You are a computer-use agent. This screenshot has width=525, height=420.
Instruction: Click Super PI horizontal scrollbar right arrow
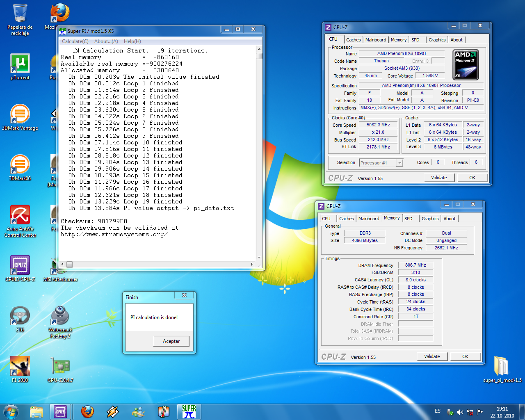[252, 265]
